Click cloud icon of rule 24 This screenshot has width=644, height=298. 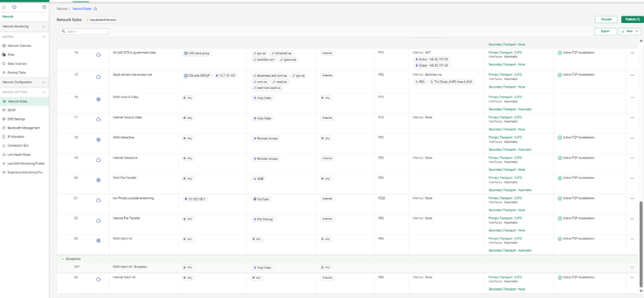pos(98,280)
